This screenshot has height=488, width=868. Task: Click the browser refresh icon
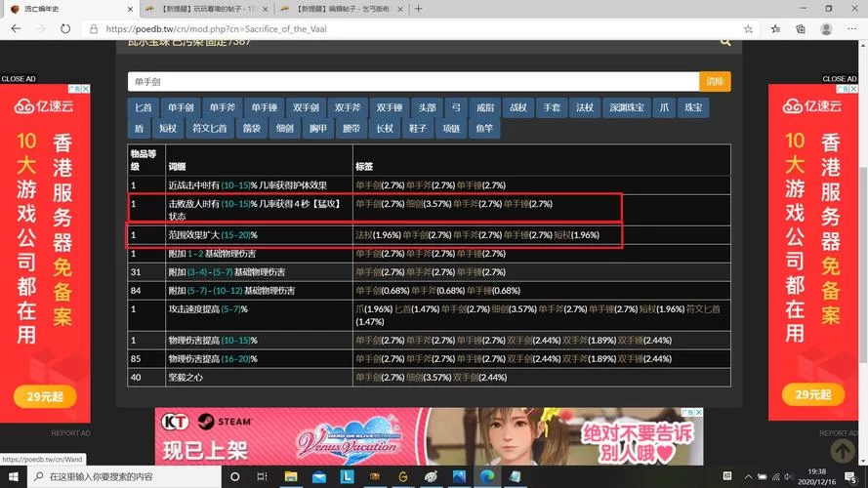65,28
